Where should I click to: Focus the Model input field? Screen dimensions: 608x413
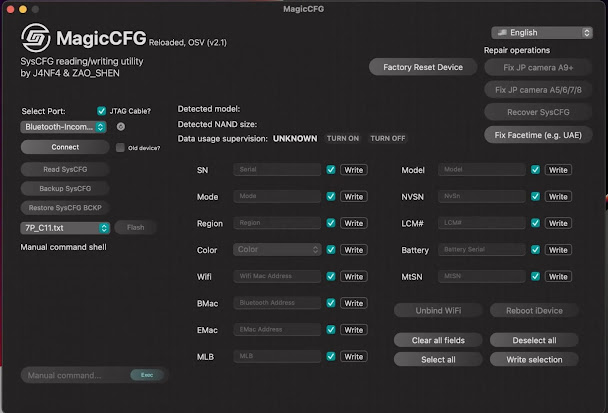pyautogui.click(x=482, y=169)
